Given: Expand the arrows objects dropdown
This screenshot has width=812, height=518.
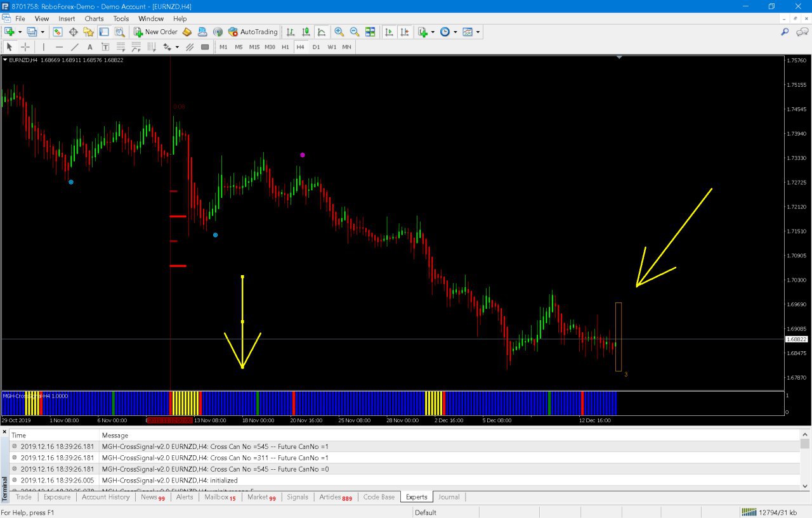Looking at the screenshot, I should click(x=177, y=47).
